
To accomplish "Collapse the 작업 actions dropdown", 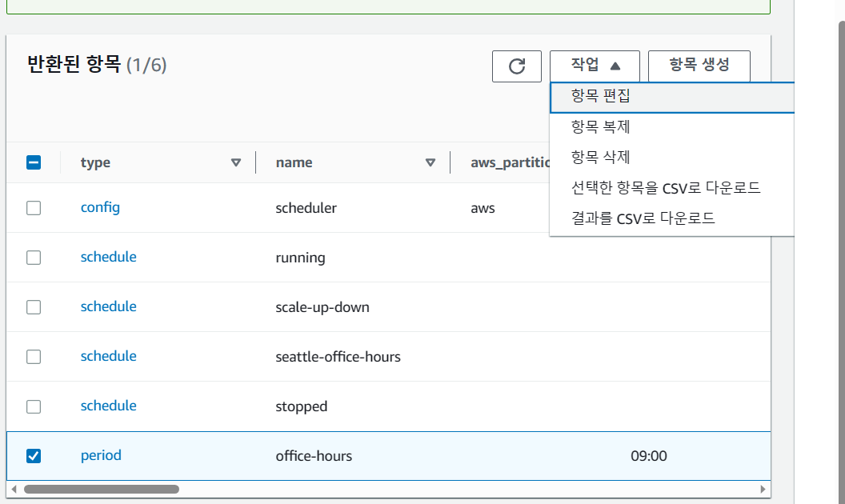I will [595, 66].
